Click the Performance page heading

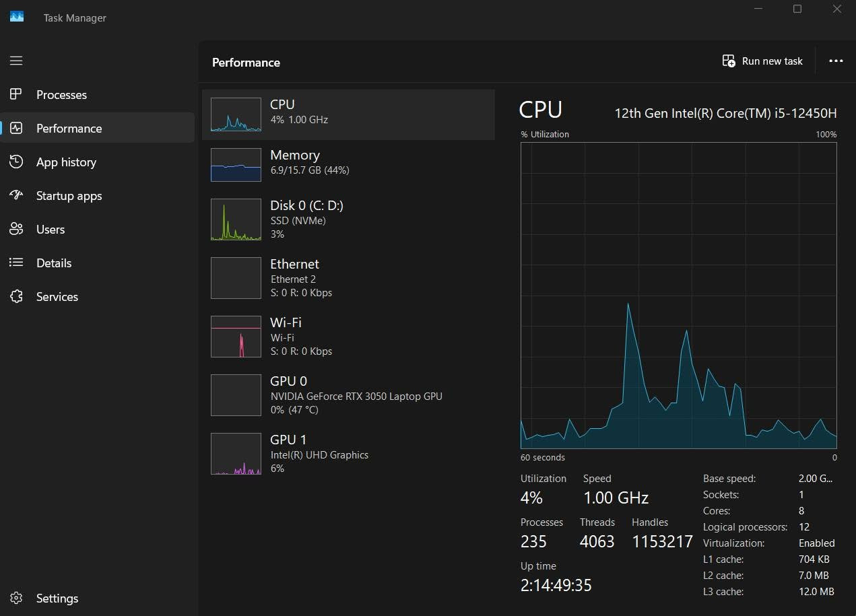(246, 62)
